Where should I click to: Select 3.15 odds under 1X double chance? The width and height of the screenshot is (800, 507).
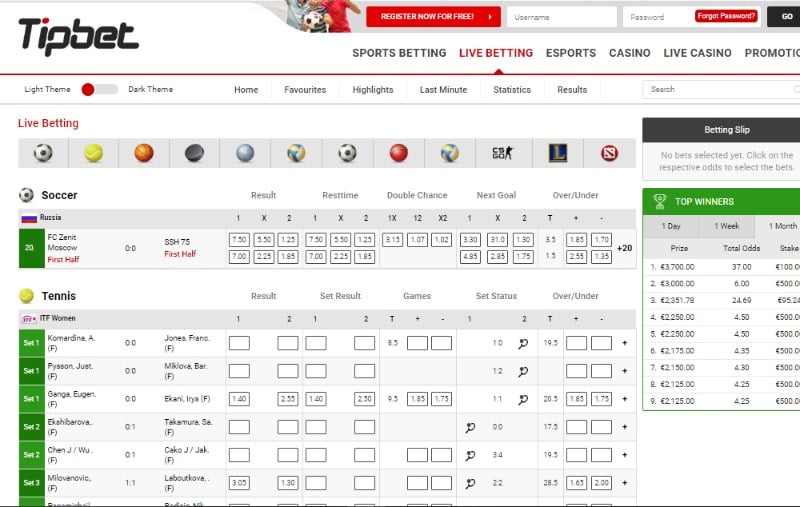coord(392,240)
